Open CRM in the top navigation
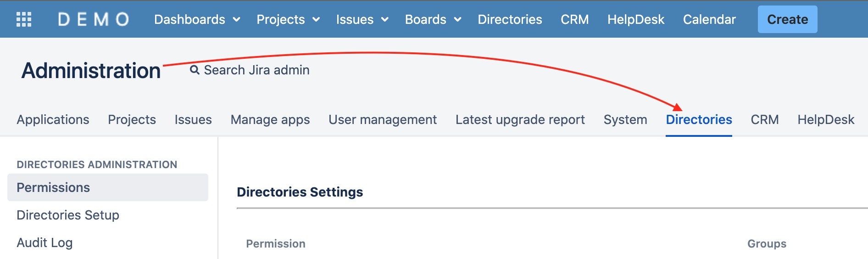 (x=574, y=19)
